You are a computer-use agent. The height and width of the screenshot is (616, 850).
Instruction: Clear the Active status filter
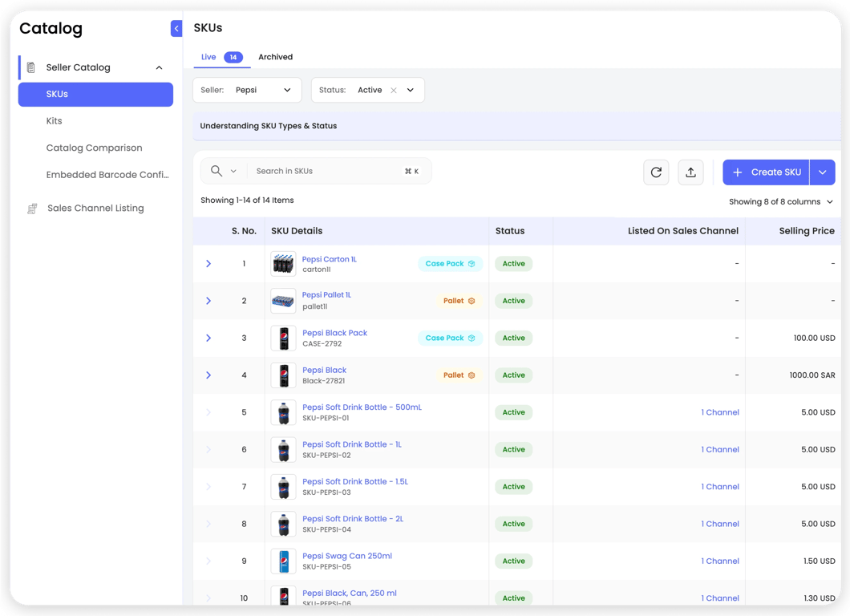(394, 91)
